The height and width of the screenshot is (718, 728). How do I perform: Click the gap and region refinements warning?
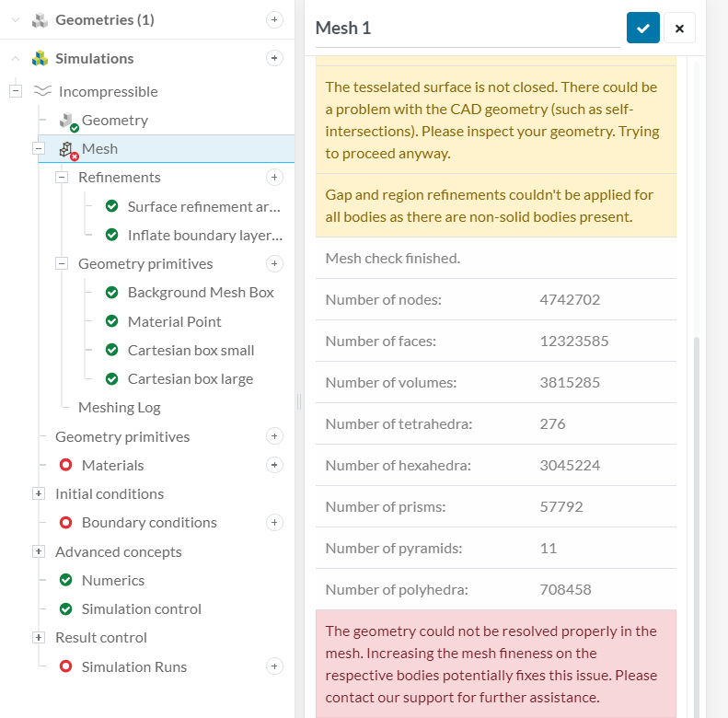pyautogui.click(x=496, y=206)
